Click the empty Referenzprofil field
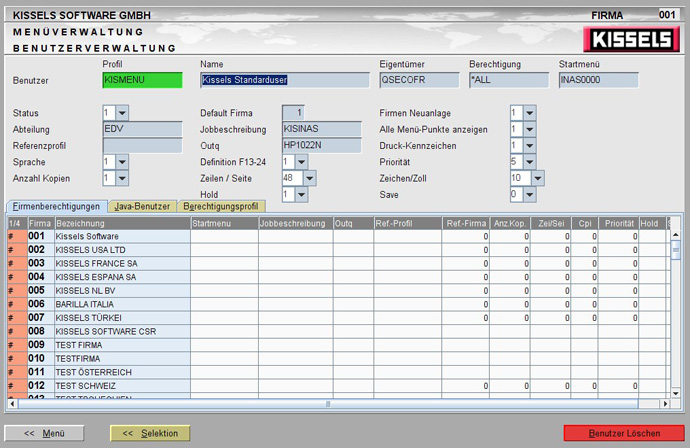 pyautogui.click(x=142, y=146)
